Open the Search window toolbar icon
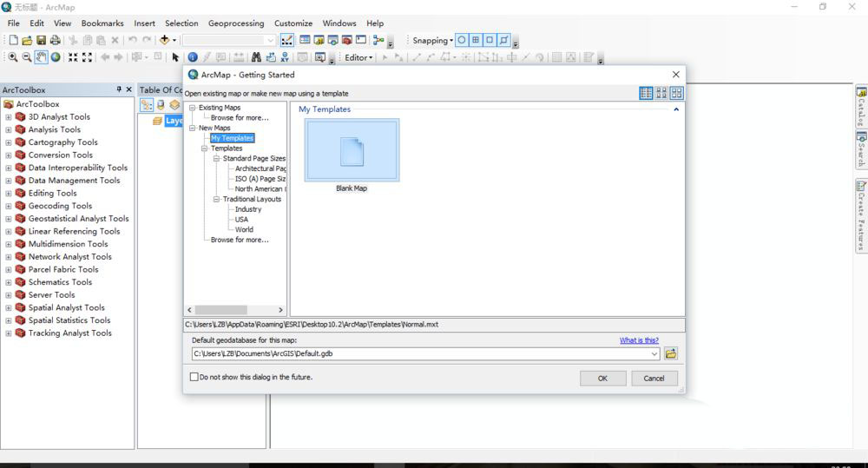The width and height of the screenshot is (868, 468). tap(332, 40)
